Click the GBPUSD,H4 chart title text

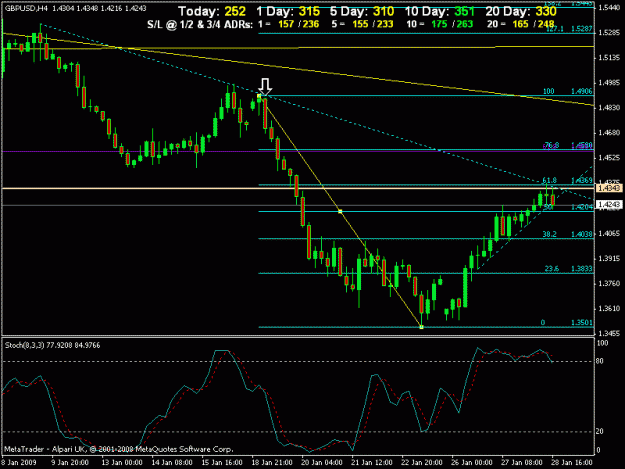[x=26, y=8]
